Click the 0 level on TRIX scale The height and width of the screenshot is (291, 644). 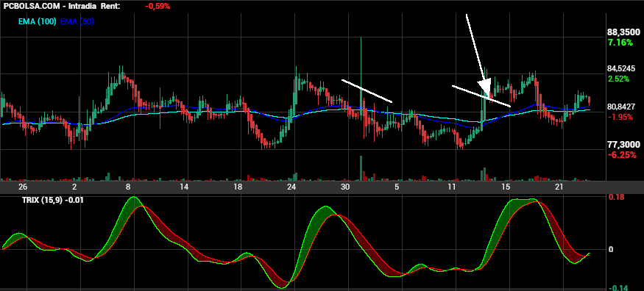point(612,249)
